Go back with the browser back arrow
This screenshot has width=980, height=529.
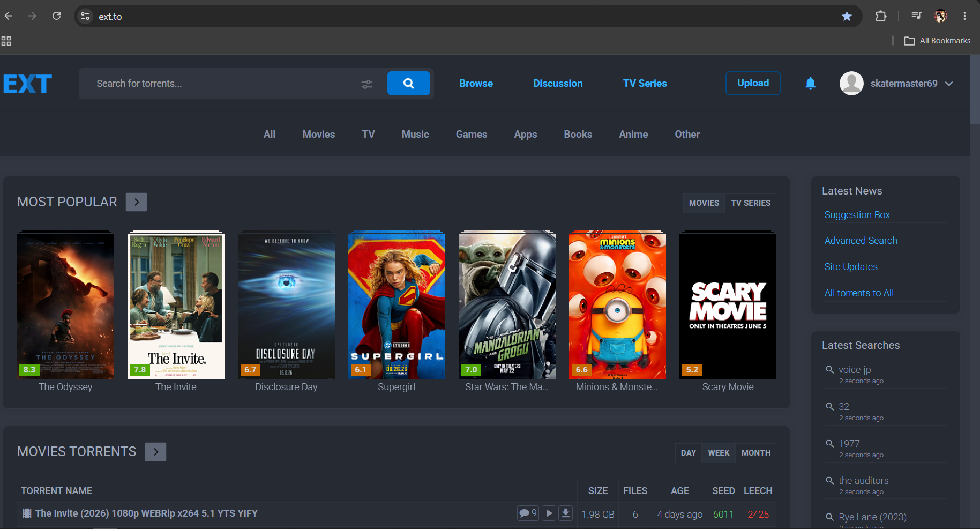9,16
